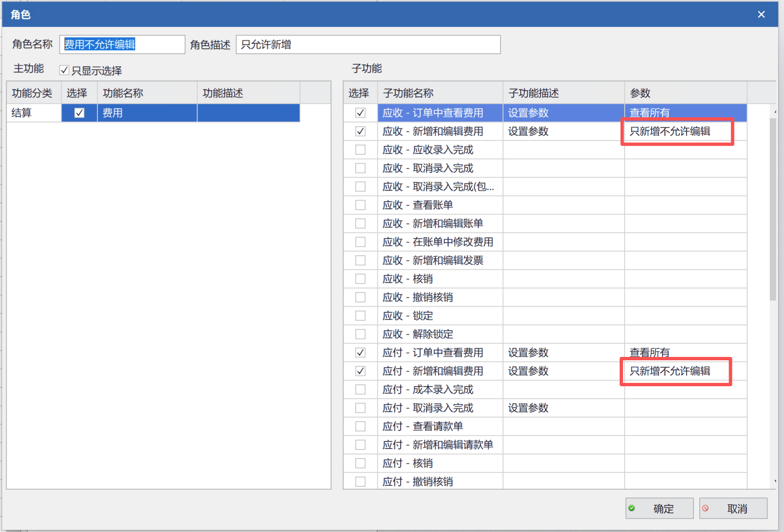Confirm with the 确定 button
The height and width of the screenshot is (532, 784).
(x=659, y=508)
